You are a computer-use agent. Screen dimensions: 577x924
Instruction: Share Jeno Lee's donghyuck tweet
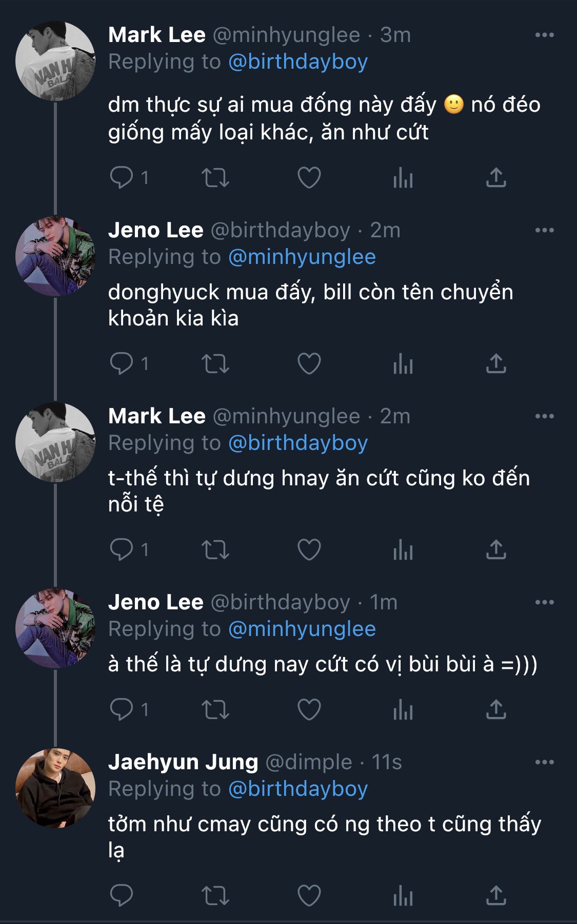point(496,364)
